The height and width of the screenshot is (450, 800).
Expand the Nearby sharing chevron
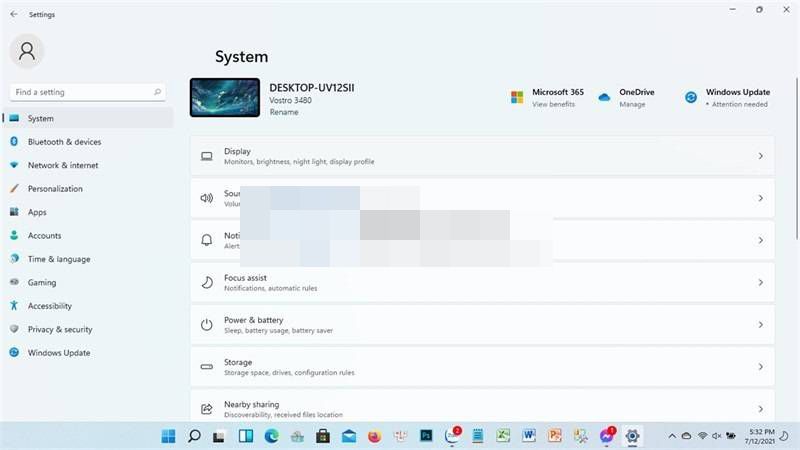tap(760, 409)
